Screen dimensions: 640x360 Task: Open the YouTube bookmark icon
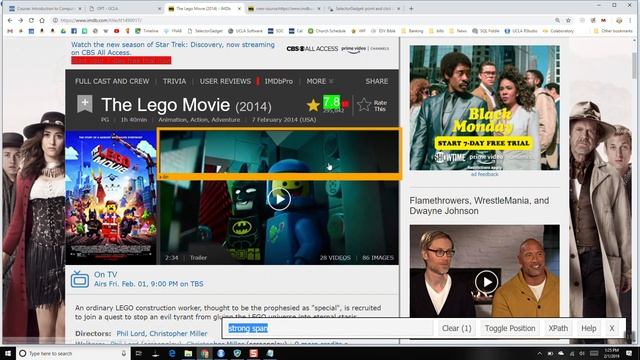tap(116, 31)
